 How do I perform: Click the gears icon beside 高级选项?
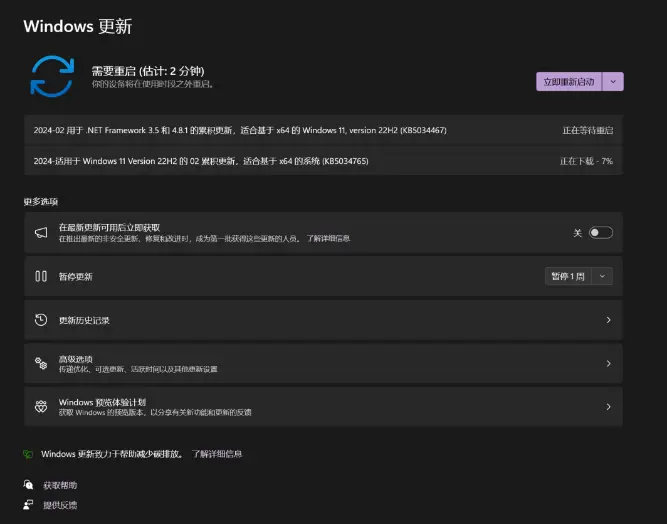[41, 363]
